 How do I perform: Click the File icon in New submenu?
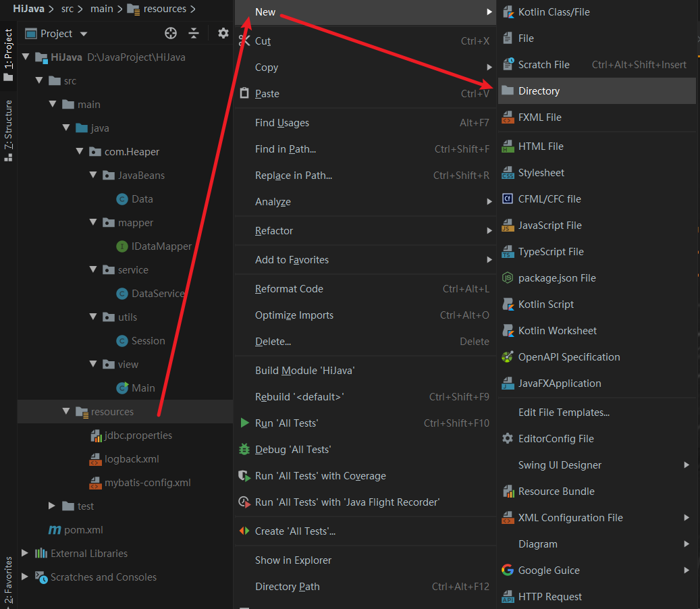click(508, 38)
